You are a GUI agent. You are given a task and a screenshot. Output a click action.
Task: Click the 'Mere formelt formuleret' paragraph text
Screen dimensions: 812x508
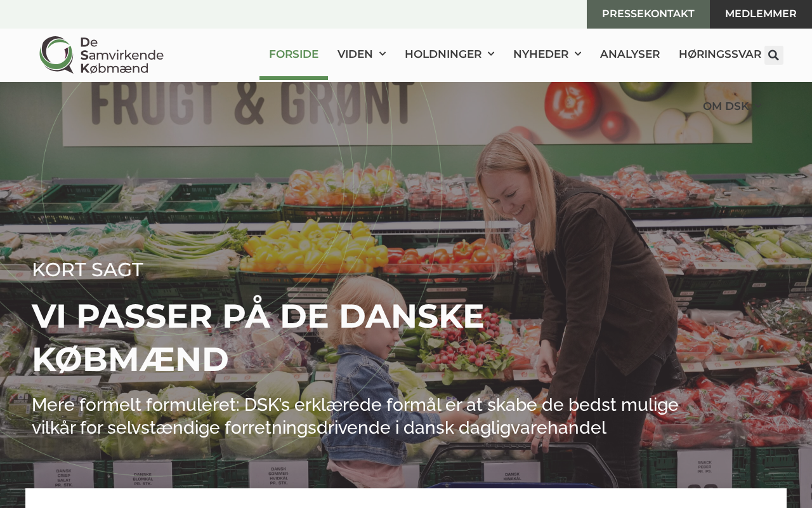point(355,416)
